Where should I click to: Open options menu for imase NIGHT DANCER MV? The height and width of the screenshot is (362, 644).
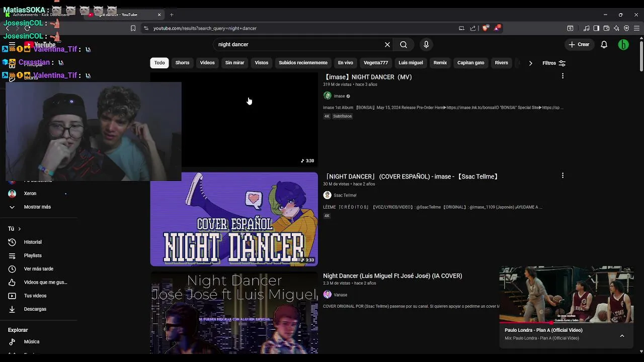click(562, 76)
